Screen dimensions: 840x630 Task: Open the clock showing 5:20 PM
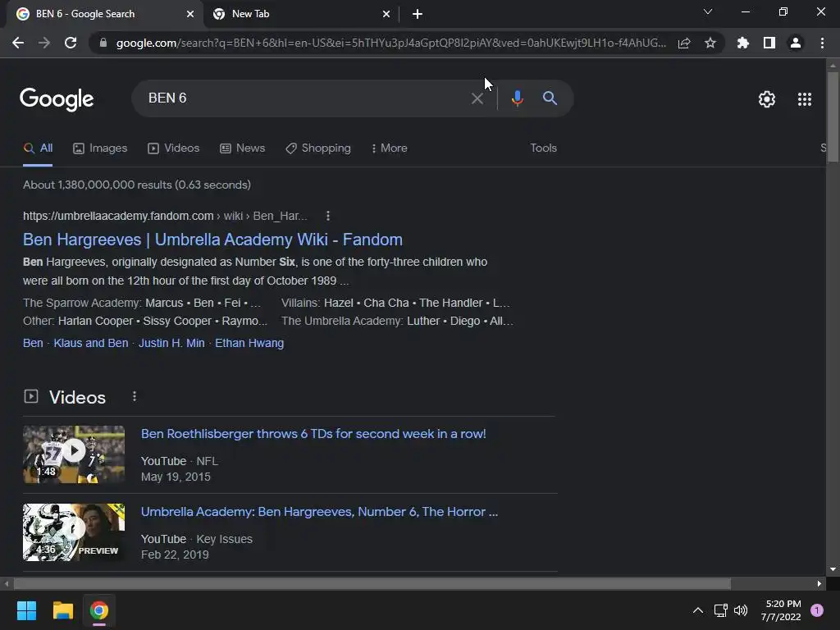click(x=781, y=610)
